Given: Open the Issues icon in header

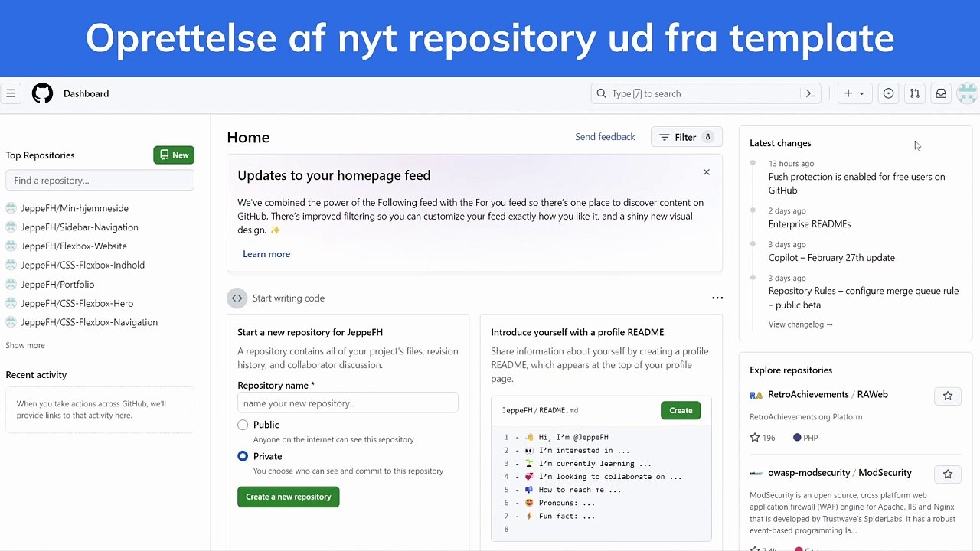Looking at the screenshot, I should pos(888,93).
